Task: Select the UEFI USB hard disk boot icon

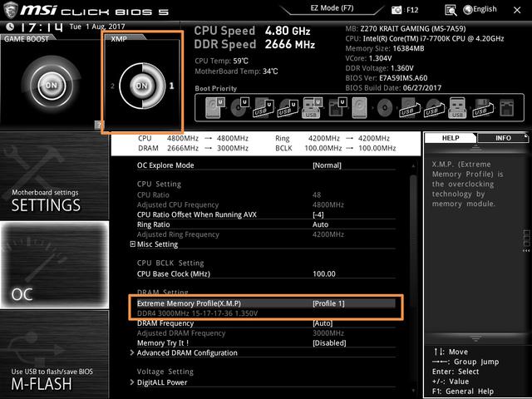Action: 264,107
